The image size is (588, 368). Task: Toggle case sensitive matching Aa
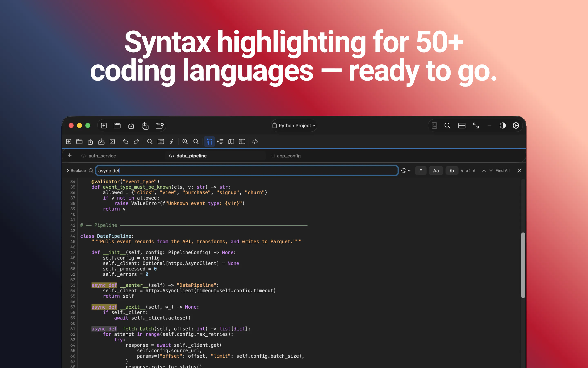coord(436,171)
